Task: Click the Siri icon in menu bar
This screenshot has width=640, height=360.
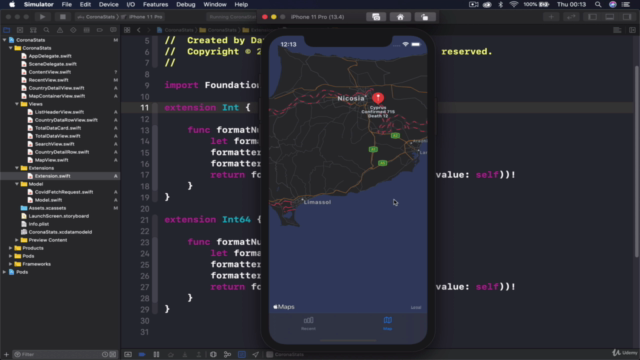Action: (x=613, y=4)
